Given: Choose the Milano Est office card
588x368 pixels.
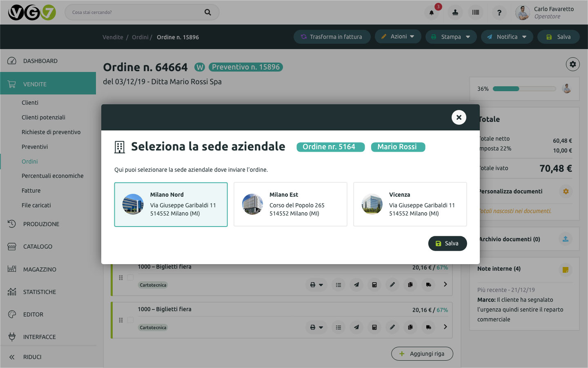Looking at the screenshot, I should point(290,204).
